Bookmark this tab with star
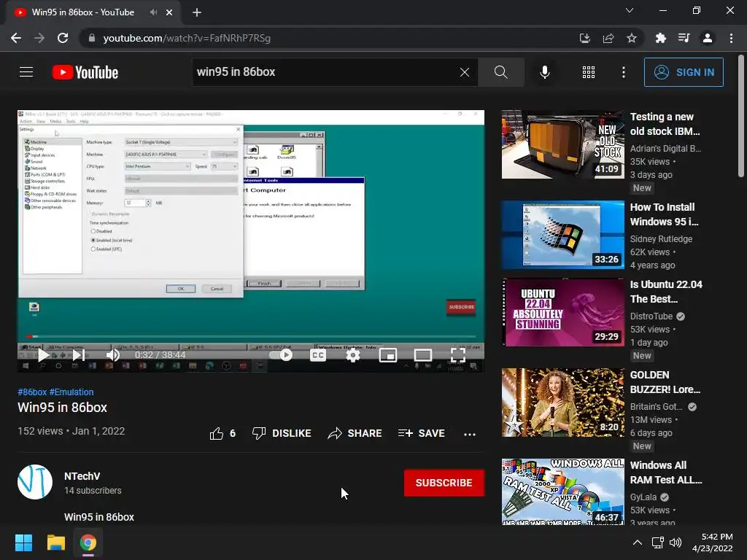The height and width of the screenshot is (560, 747). [x=632, y=38]
